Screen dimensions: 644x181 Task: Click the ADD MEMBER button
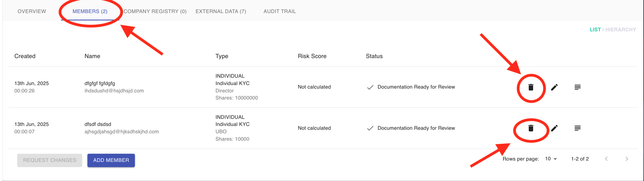111,160
